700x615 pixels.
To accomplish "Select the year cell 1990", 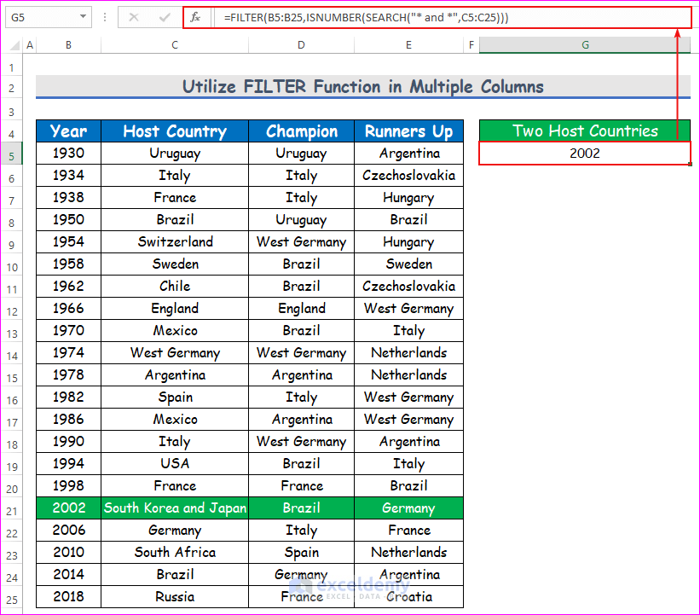I will (x=68, y=441).
